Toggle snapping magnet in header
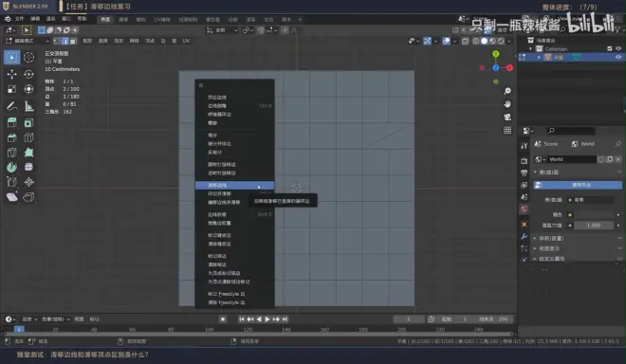The height and width of the screenshot is (364, 626). [260, 30]
